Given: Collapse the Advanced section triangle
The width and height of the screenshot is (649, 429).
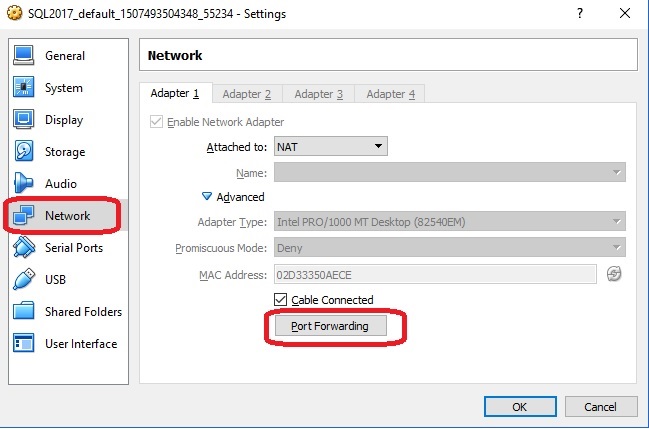Looking at the screenshot, I should tap(207, 197).
